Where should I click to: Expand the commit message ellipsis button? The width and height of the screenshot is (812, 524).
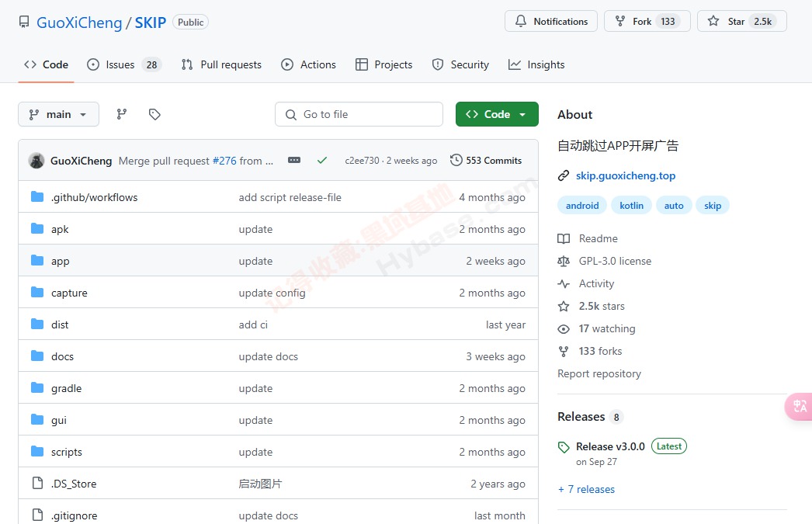(x=294, y=160)
